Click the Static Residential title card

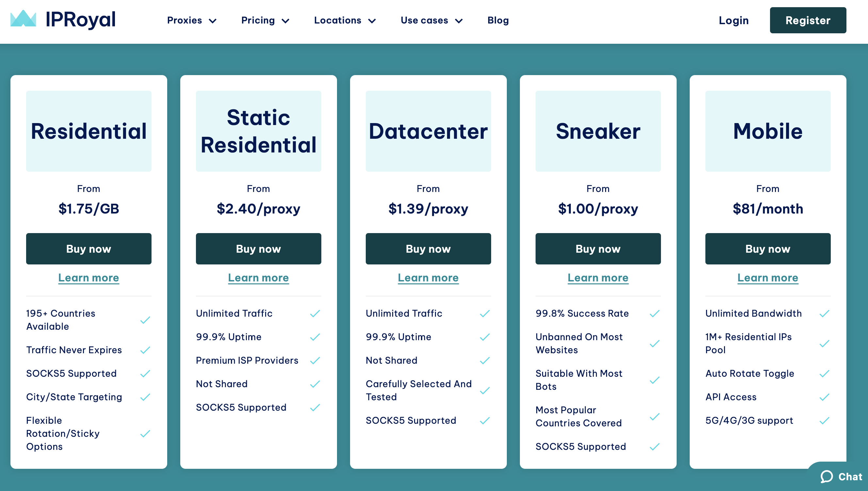click(258, 131)
